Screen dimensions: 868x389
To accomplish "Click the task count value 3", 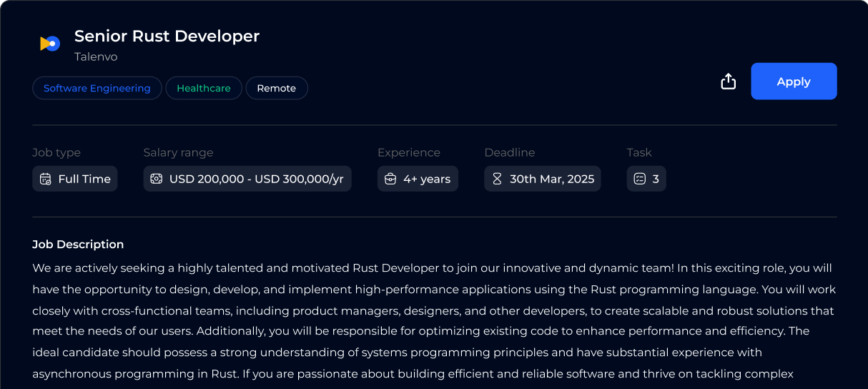I will [x=656, y=179].
